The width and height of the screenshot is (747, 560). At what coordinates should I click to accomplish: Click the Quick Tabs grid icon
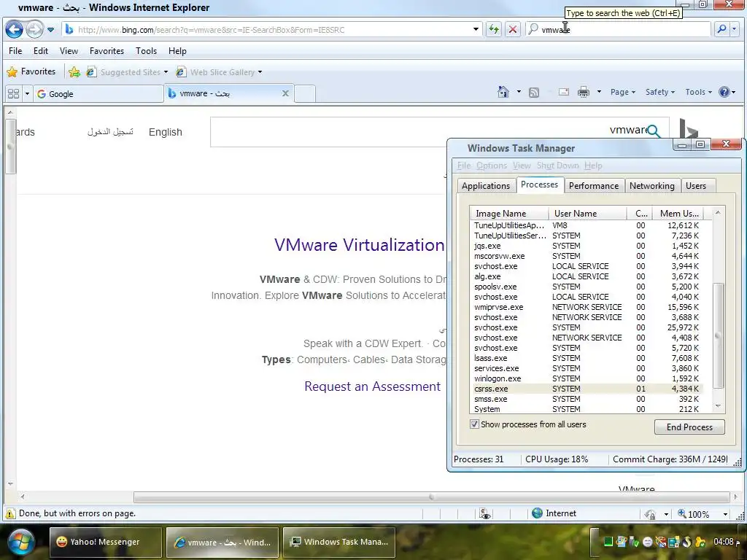14,94
